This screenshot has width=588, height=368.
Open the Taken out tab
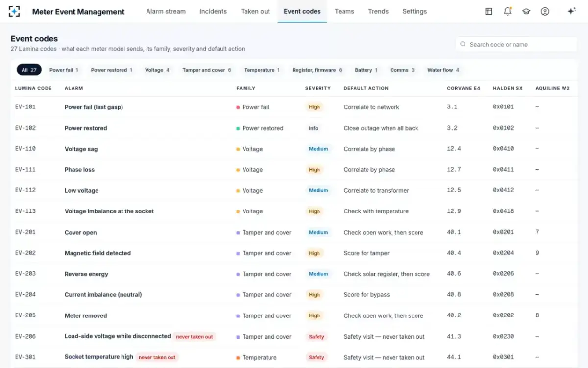tap(255, 11)
